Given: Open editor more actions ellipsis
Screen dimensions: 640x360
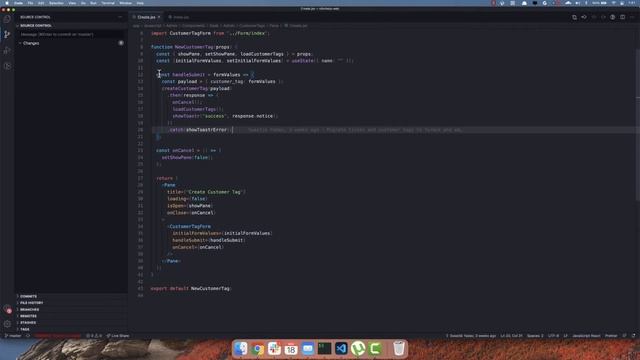Looking at the screenshot, I should 632,17.
